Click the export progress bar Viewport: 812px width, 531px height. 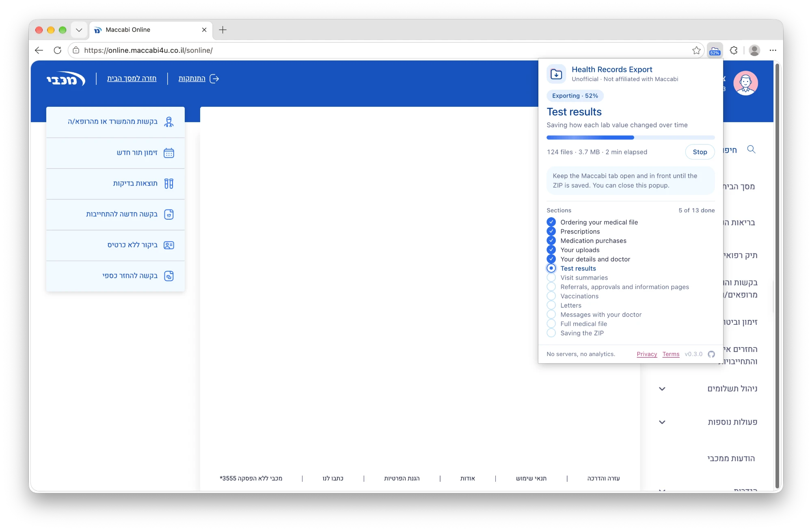point(631,138)
